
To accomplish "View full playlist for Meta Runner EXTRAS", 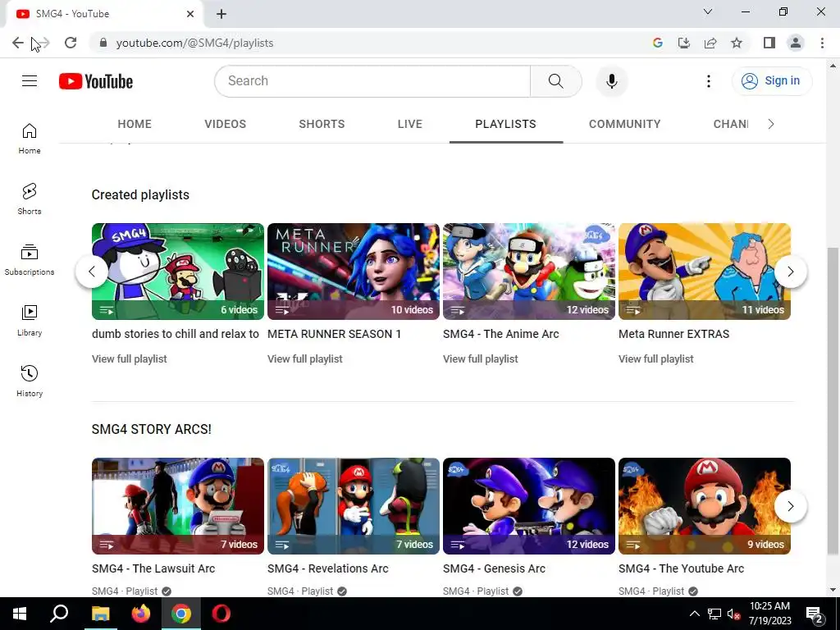I will 656,359.
